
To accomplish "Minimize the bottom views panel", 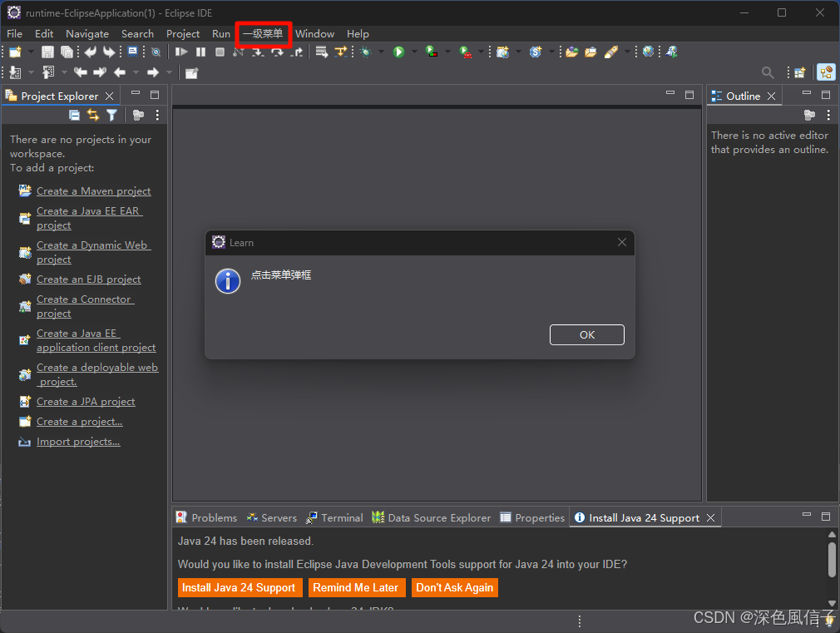I will [x=806, y=515].
